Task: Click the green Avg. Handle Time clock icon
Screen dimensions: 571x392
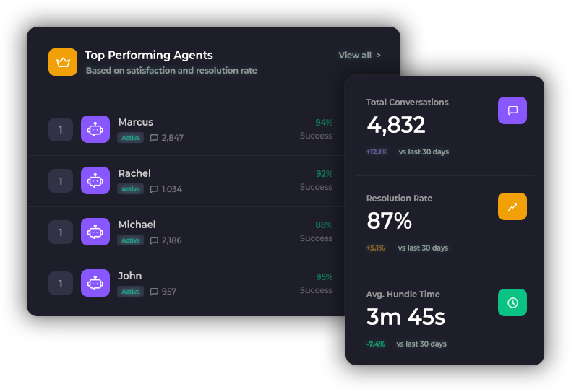Action: point(512,302)
